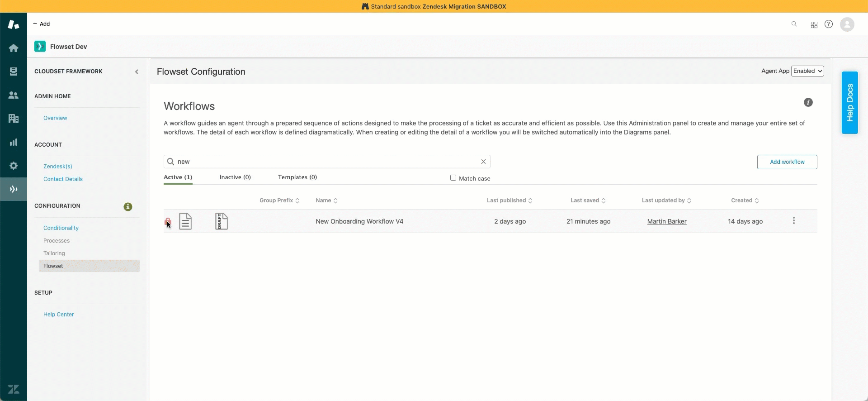868x401 pixels.
Task: Click the Workflows info icon
Action: 808,102
